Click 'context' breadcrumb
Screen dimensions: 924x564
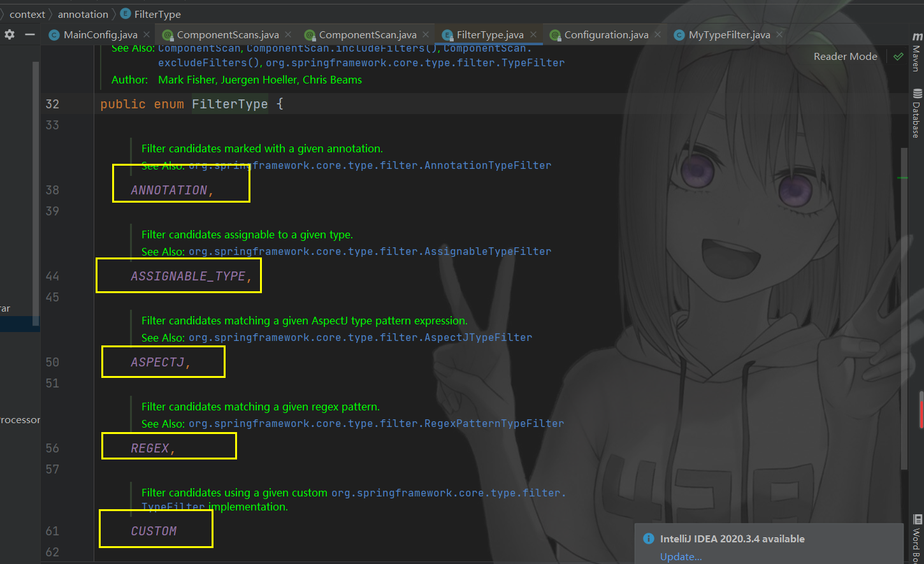click(27, 14)
